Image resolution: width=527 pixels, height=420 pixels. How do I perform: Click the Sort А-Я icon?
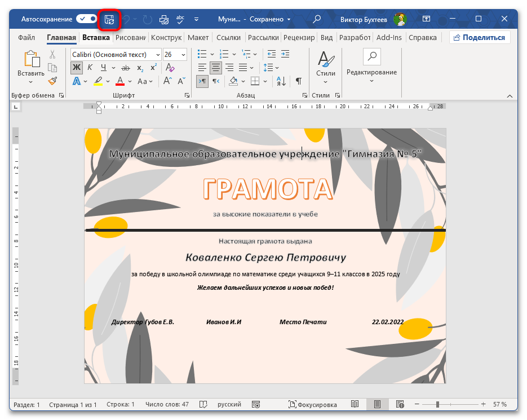(x=281, y=81)
